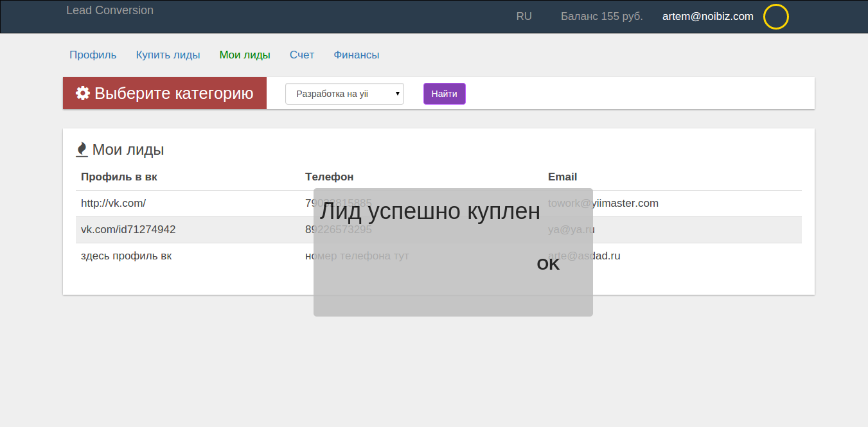Go to the Купить лиды tab
The width and height of the screenshot is (868, 427).
[168, 55]
